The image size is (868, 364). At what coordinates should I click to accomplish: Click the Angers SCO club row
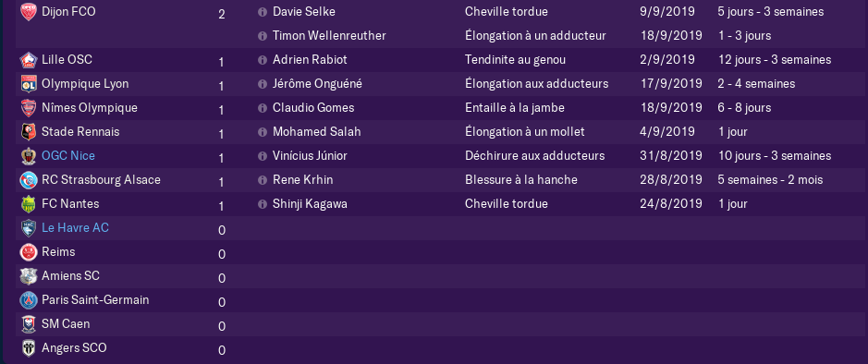[x=441, y=348]
